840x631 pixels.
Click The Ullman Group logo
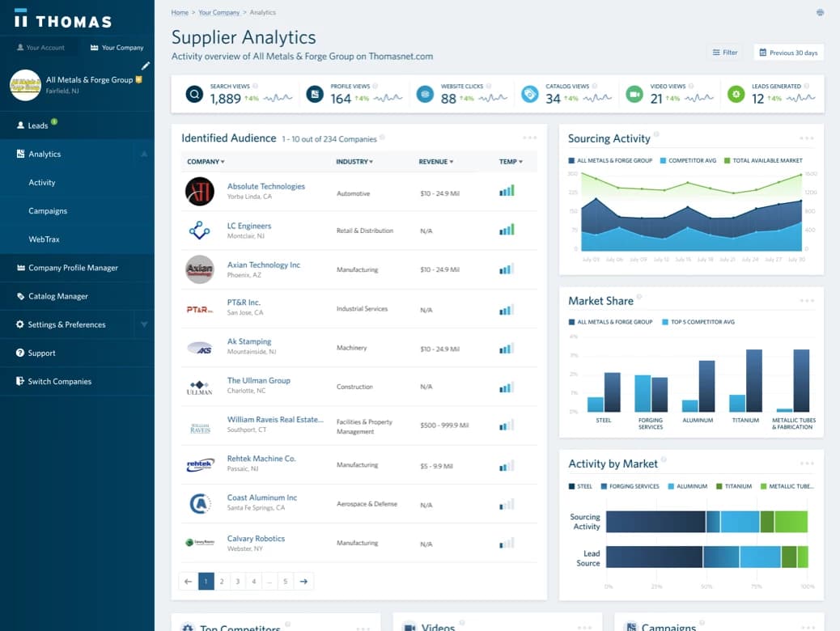coord(200,387)
